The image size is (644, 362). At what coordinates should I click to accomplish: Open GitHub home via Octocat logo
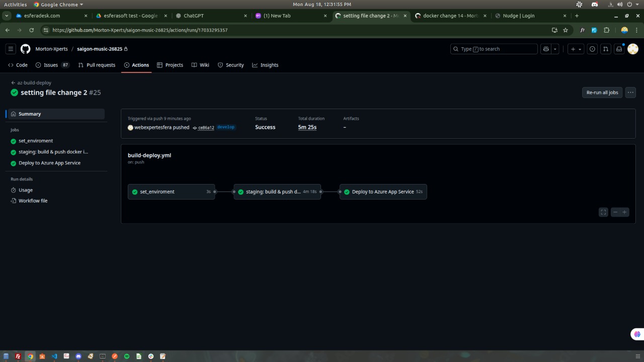pos(25,49)
